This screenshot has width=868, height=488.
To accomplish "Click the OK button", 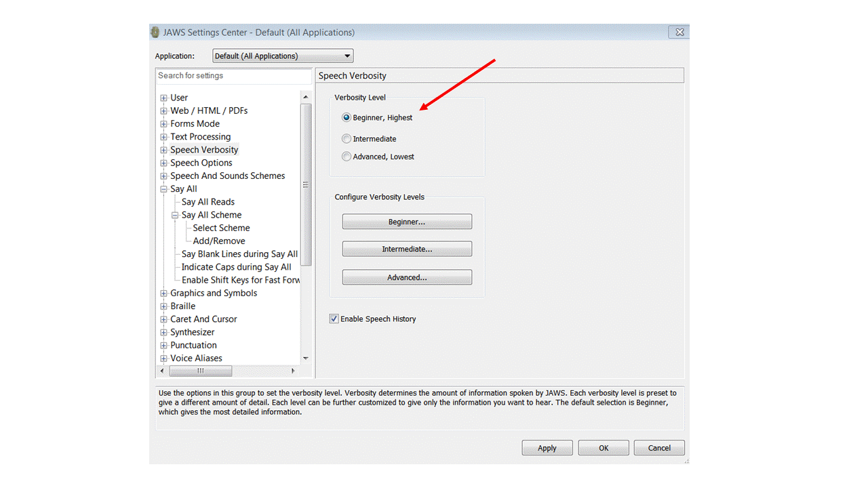I will pyautogui.click(x=604, y=448).
